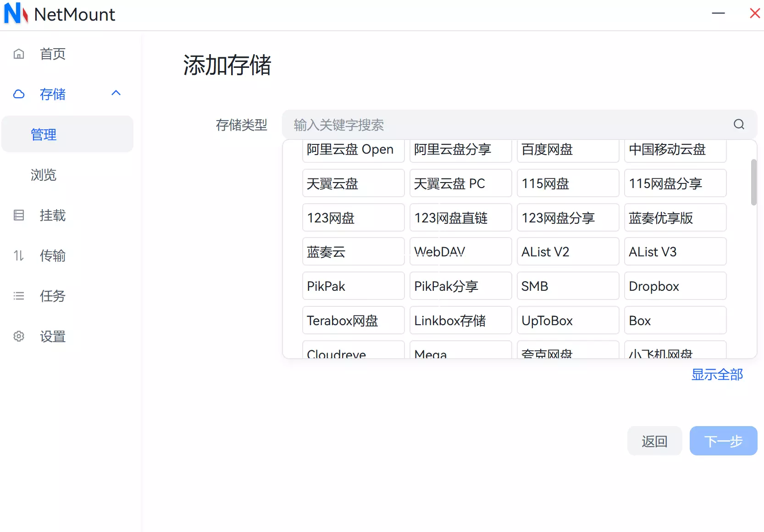
Task: Open settings via the gear icon
Action: [x=19, y=336]
